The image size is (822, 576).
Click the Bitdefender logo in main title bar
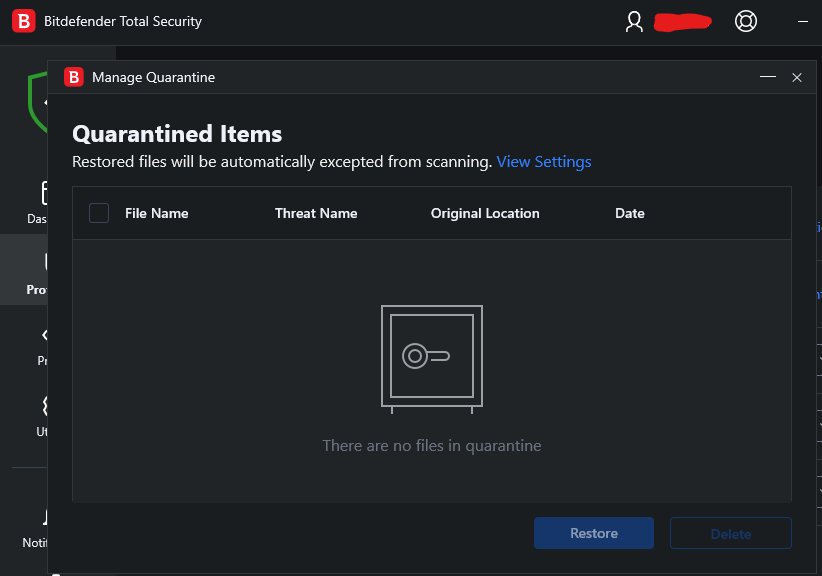pyautogui.click(x=24, y=21)
